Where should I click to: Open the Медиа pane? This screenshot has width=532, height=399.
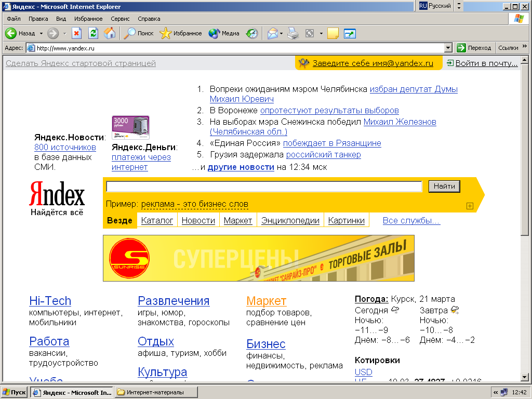(x=224, y=33)
